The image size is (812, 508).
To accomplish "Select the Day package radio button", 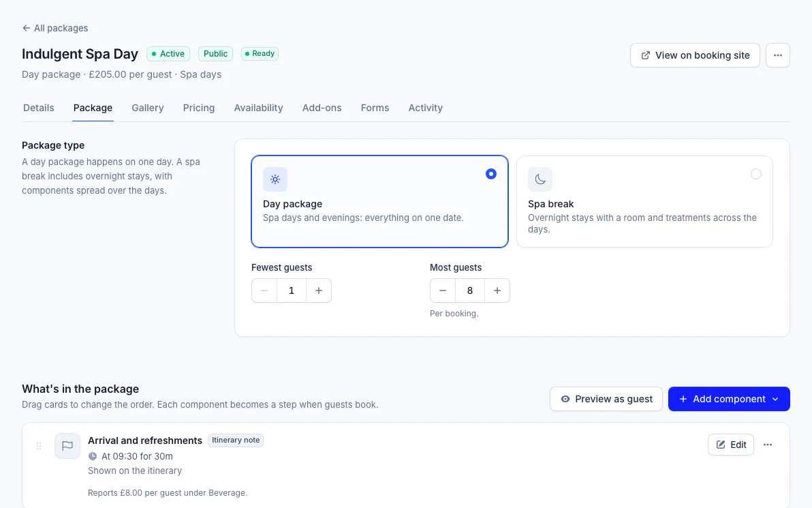I will (491, 174).
